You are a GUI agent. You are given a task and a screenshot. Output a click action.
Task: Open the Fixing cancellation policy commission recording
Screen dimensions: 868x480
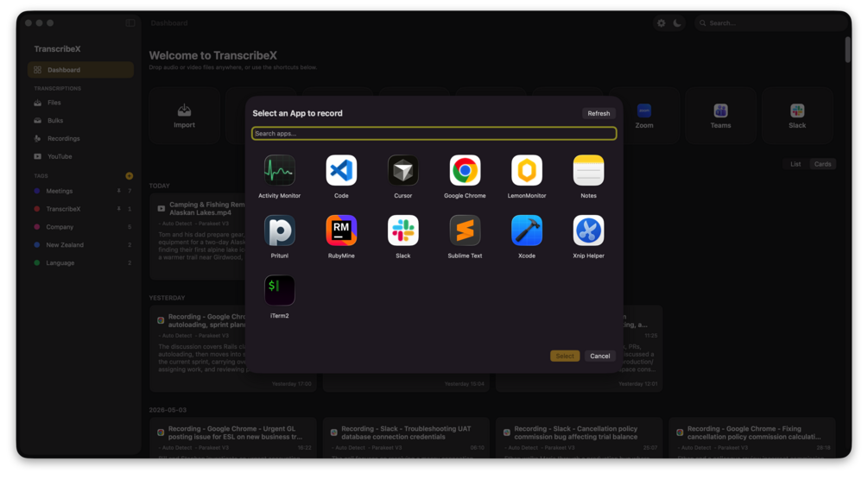[752, 438]
